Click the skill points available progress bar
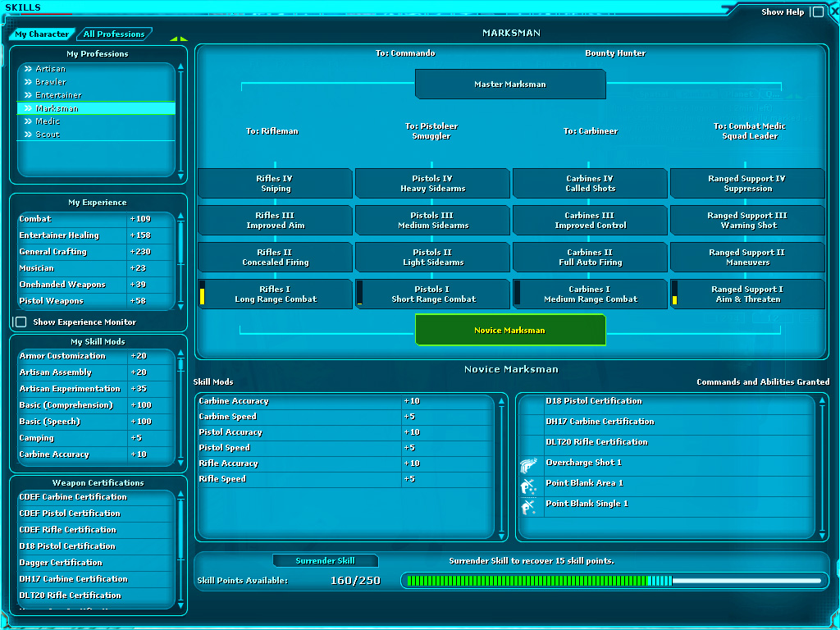This screenshot has width=840, height=630. click(x=614, y=581)
